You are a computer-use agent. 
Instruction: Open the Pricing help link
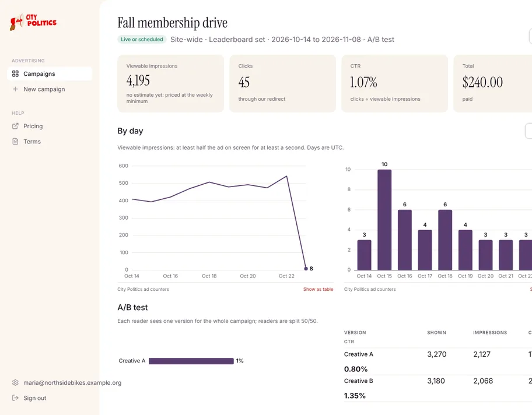50,126
